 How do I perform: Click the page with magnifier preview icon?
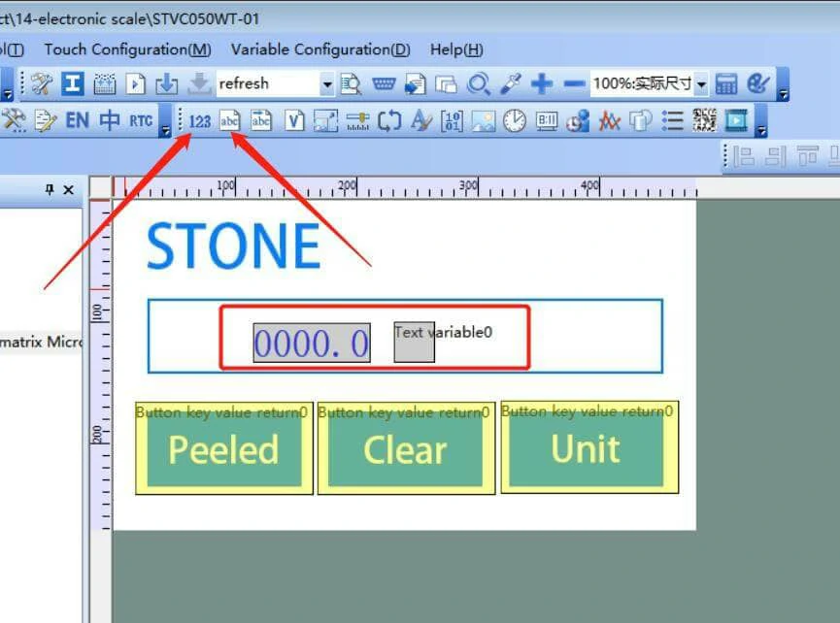tap(351, 84)
